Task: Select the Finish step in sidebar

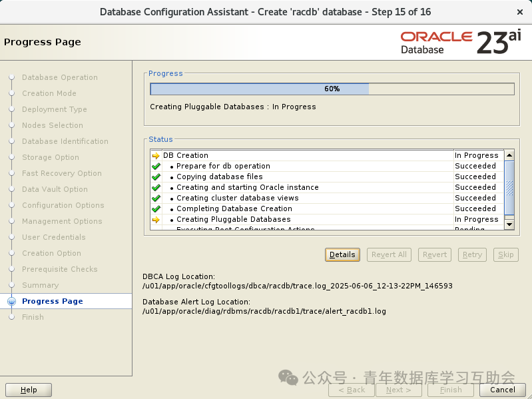Action: 33,317
